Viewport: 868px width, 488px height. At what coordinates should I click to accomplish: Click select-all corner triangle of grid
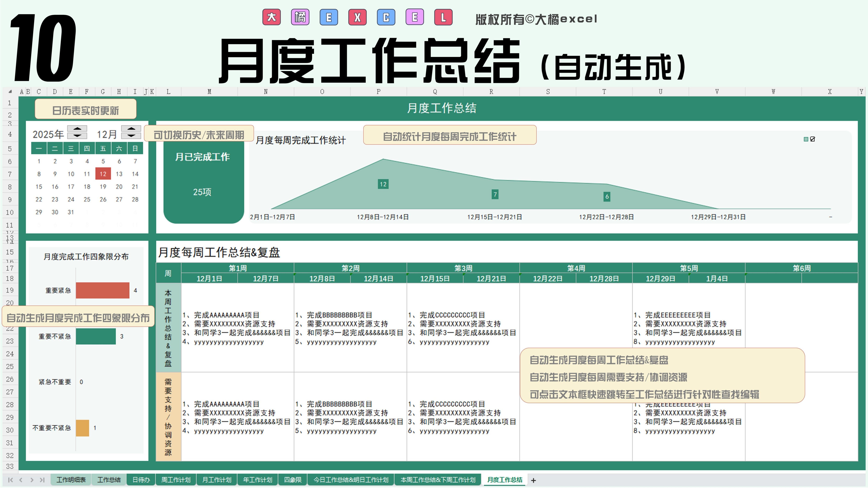click(x=10, y=92)
